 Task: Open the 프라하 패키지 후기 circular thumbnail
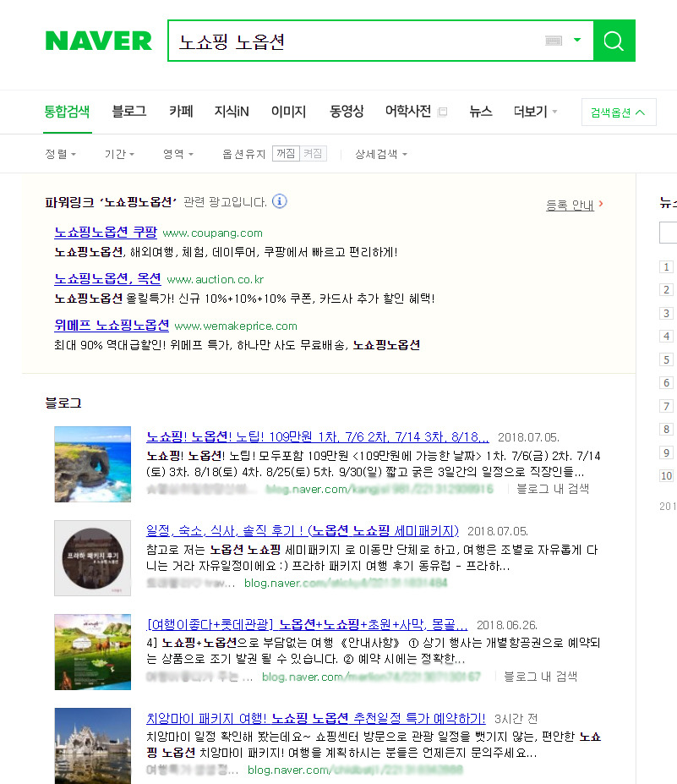pyautogui.click(x=92, y=558)
